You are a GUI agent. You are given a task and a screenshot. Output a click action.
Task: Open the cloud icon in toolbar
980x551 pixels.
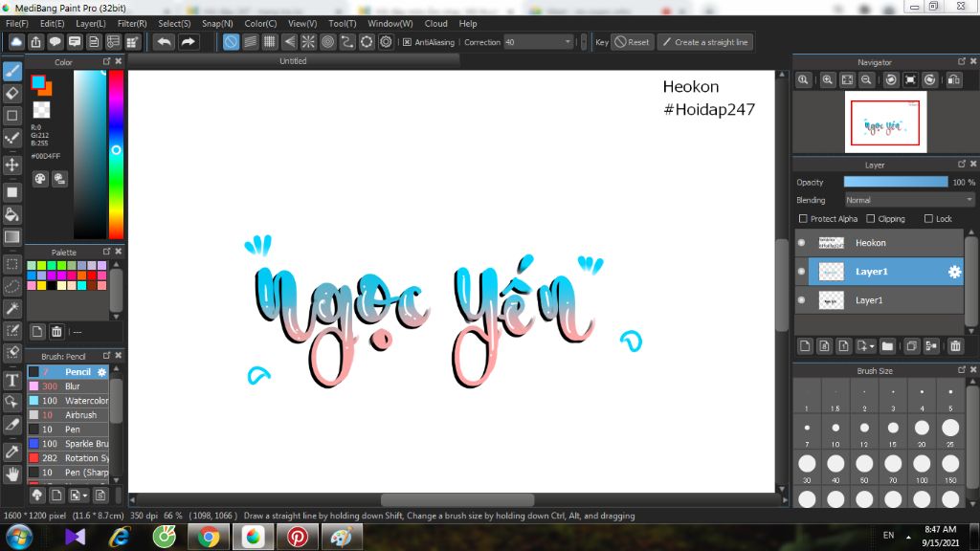(16, 42)
